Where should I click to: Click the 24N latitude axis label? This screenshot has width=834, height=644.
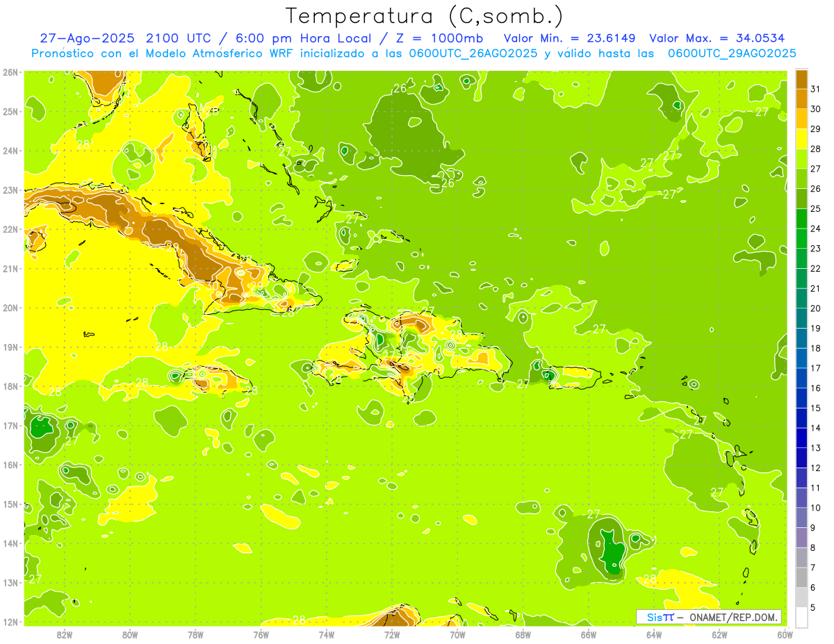pyautogui.click(x=10, y=151)
